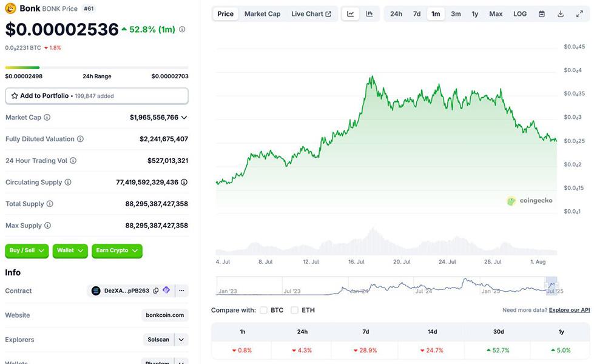The width and height of the screenshot is (597, 364).
Task: Click the 30d change value 52.7%
Action: click(498, 350)
